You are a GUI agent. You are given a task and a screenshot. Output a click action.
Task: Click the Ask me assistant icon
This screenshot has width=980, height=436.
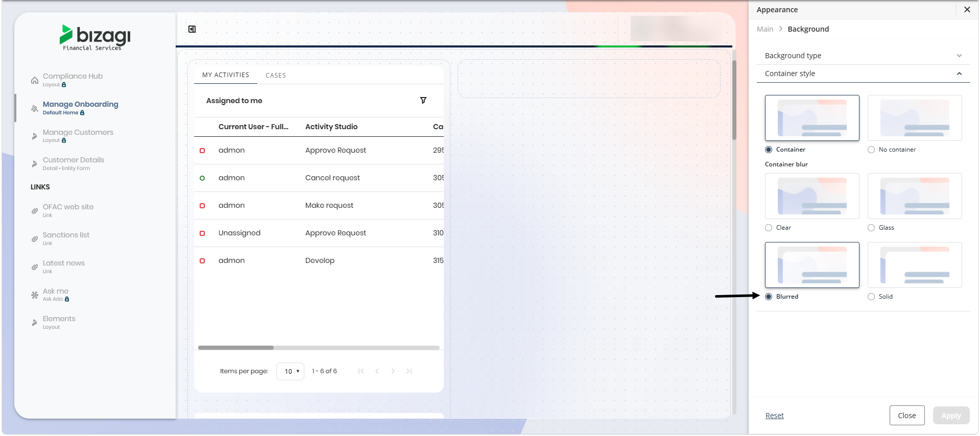(35, 295)
